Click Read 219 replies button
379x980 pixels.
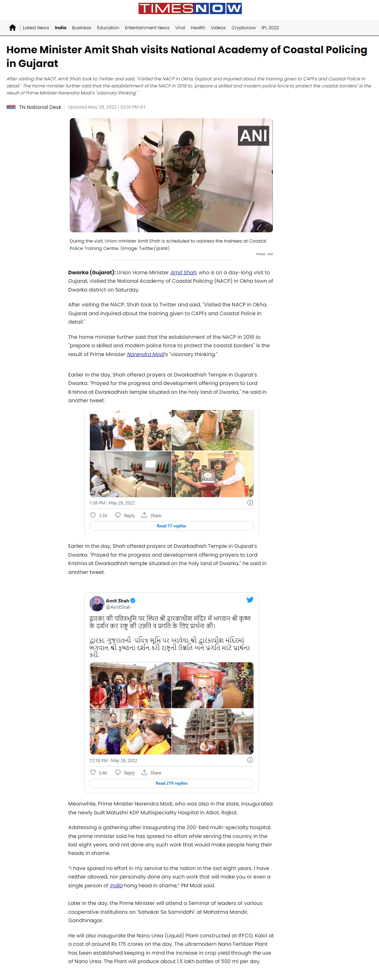pyautogui.click(x=171, y=783)
